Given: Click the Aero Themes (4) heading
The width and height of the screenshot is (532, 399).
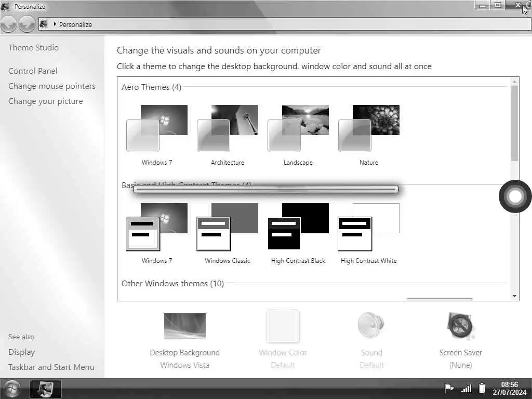Looking at the screenshot, I should point(151,87).
